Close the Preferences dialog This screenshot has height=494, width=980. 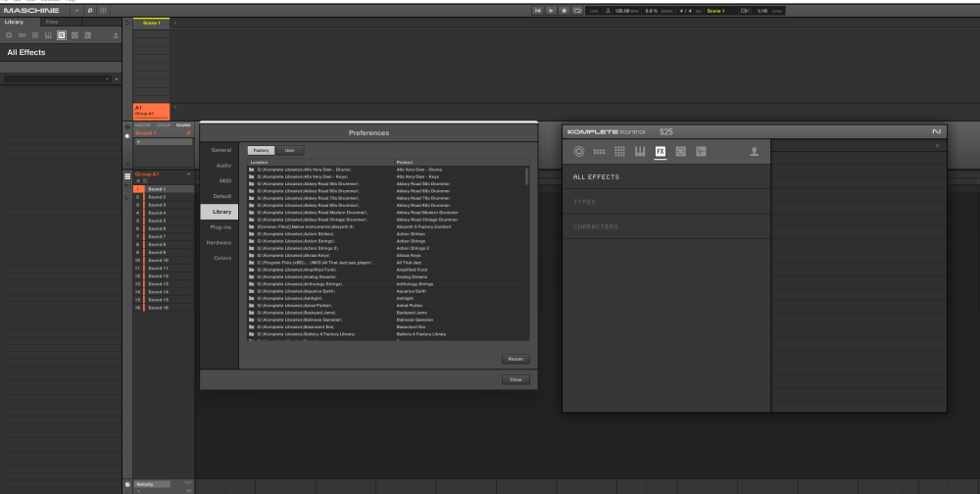(515, 379)
